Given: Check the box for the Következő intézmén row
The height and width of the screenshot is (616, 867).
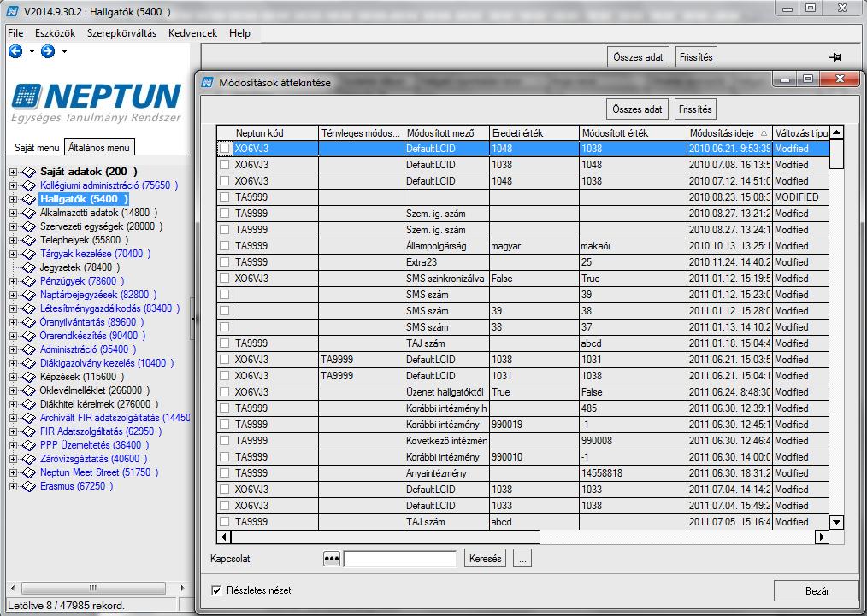Looking at the screenshot, I should [x=224, y=441].
